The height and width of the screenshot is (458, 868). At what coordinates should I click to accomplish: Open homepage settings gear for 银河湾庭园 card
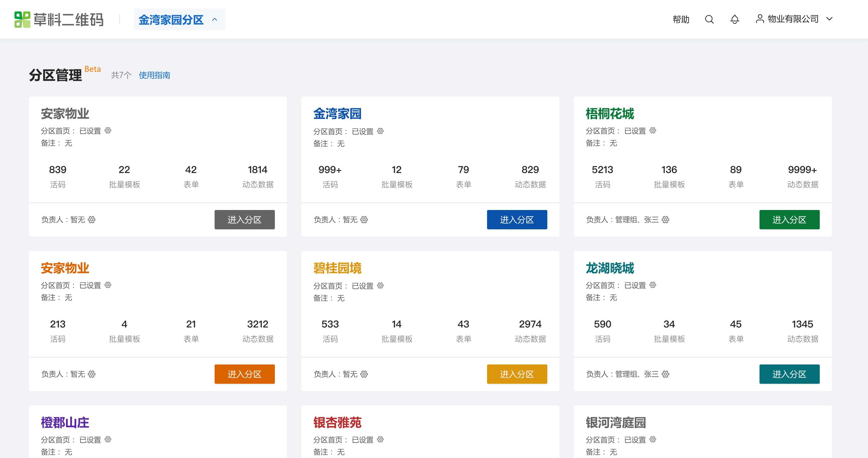click(x=653, y=440)
